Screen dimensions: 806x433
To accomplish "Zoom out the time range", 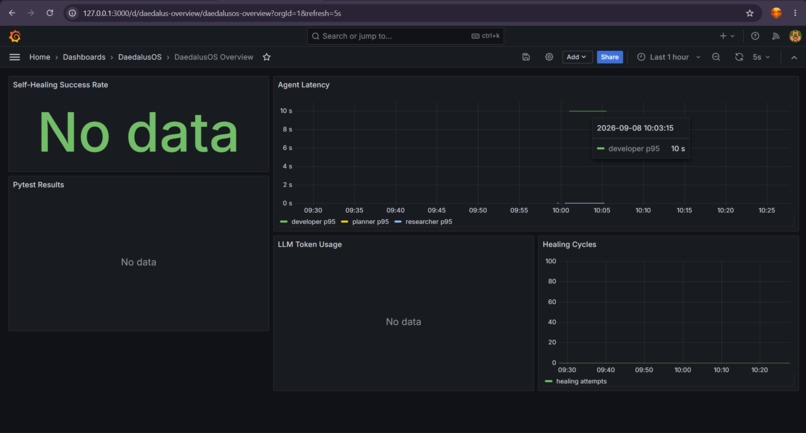I will click(x=716, y=57).
